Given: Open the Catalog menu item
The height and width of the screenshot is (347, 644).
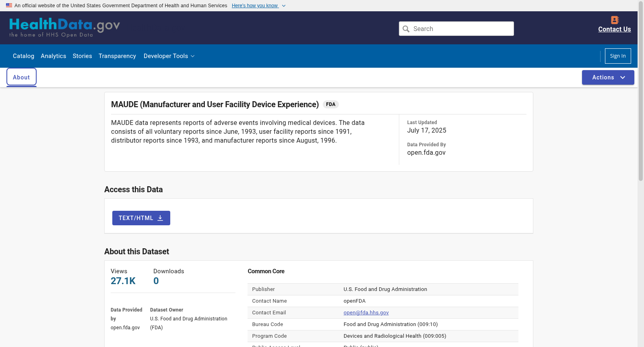Looking at the screenshot, I should (23, 56).
